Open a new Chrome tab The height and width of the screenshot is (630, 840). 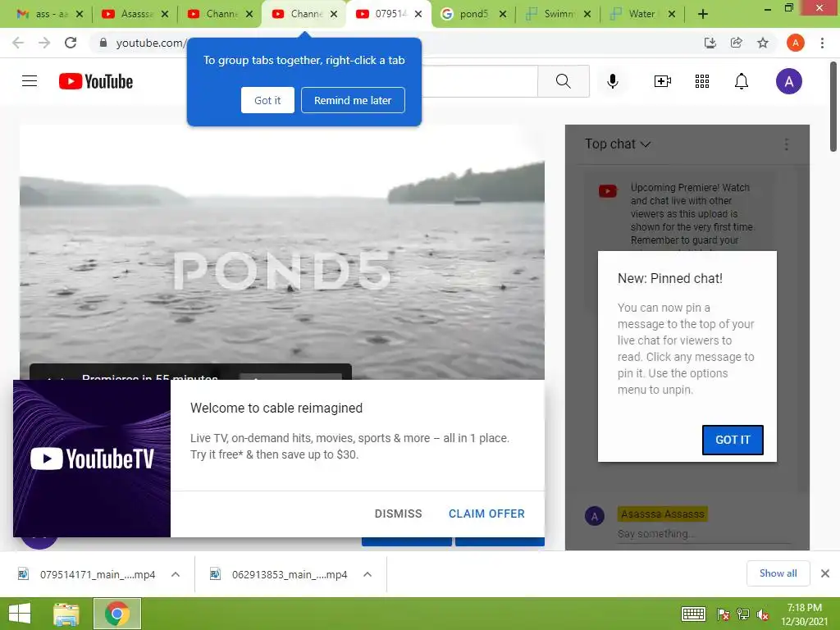[703, 15]
